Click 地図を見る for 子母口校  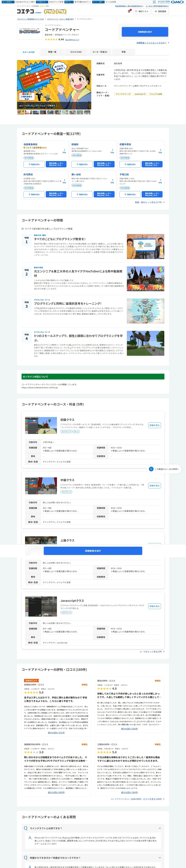(130, 194)
